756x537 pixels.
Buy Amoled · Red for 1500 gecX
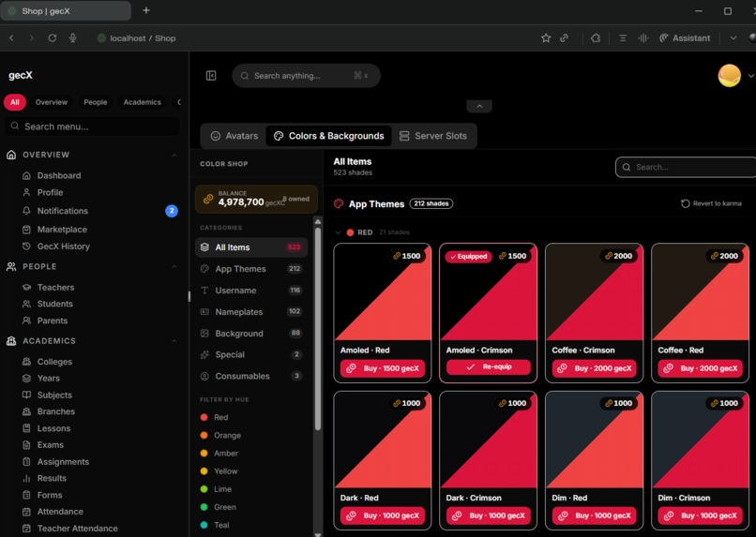point(383,368)
